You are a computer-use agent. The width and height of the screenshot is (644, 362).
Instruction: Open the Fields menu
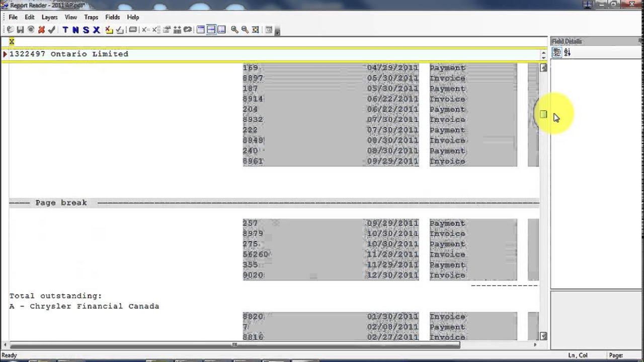point(113,17)
